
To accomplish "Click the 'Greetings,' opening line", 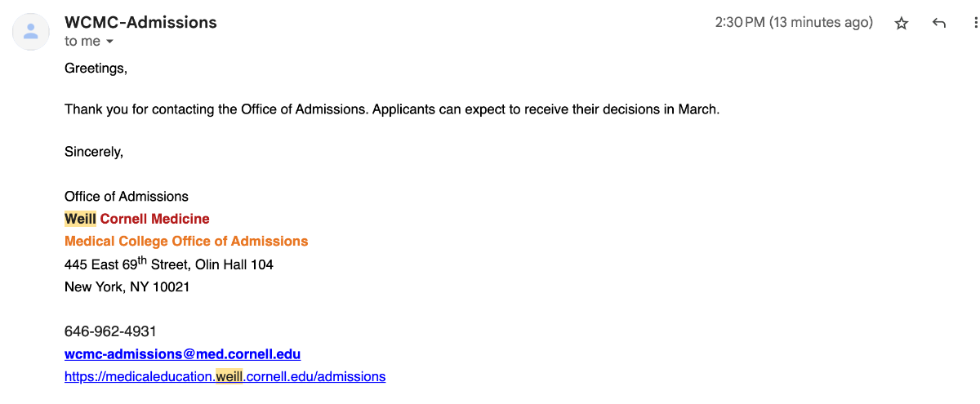I will (96, 69).
